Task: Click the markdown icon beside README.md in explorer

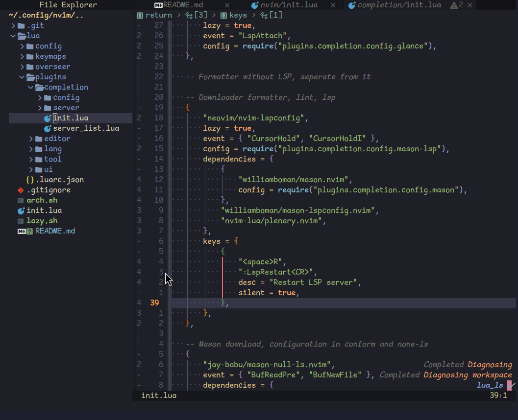Action: [x=21, y=231]
